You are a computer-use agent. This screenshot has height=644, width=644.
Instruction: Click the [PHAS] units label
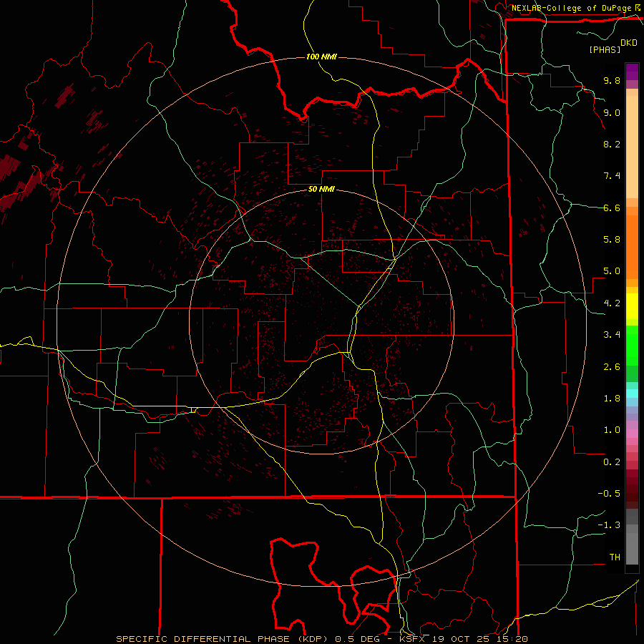tap(605, 49)
